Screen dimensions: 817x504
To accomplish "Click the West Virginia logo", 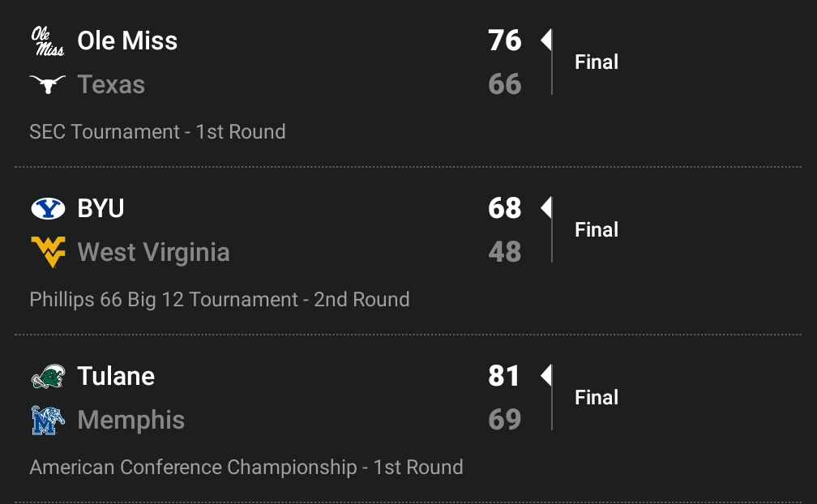I will (47, 252).
